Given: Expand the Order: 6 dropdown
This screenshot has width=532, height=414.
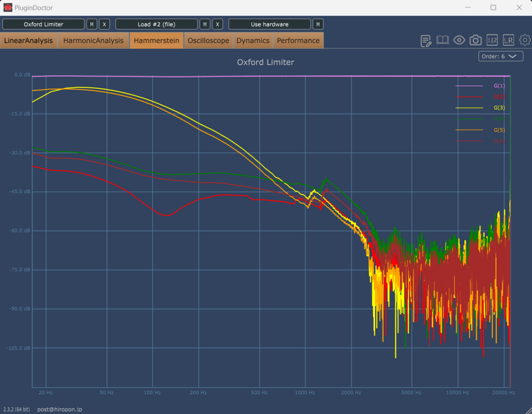Looking at the screenshot, I should coord(501,56).
